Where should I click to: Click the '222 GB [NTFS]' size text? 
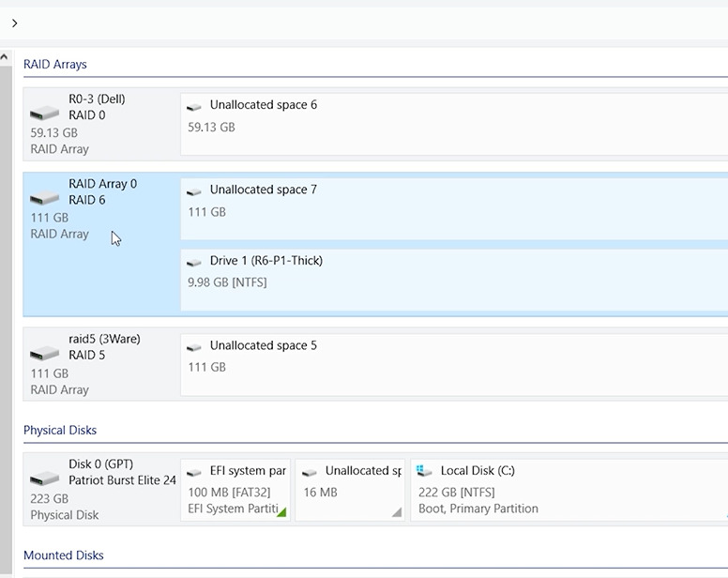coord(456,492)
